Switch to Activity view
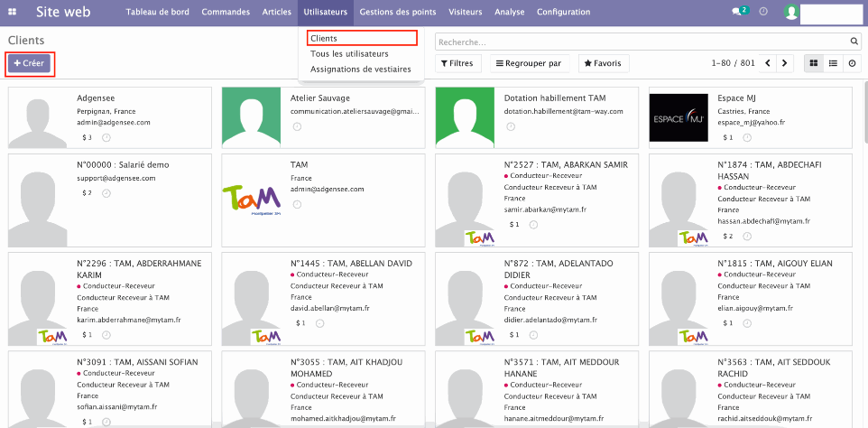 tap(852, 63)
